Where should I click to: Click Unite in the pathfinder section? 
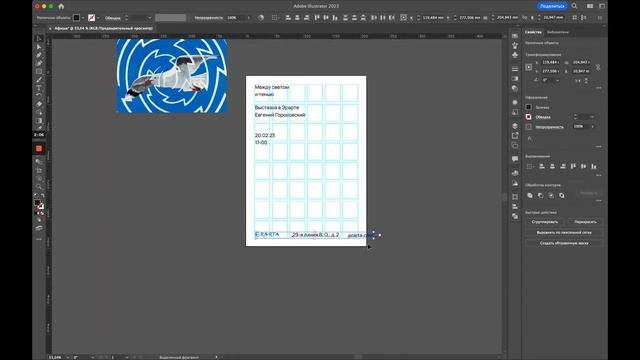pos(529,196)
